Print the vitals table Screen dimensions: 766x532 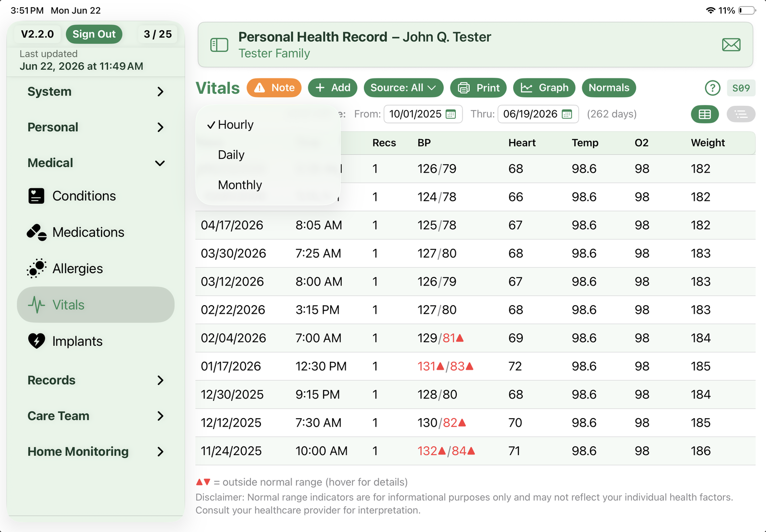pyautogui.click(x=478, y=88)
